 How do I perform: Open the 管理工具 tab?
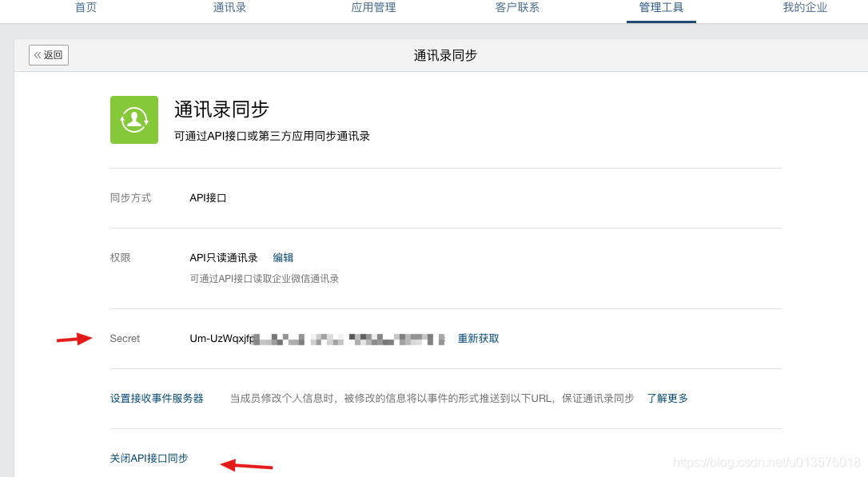(662, 8)
